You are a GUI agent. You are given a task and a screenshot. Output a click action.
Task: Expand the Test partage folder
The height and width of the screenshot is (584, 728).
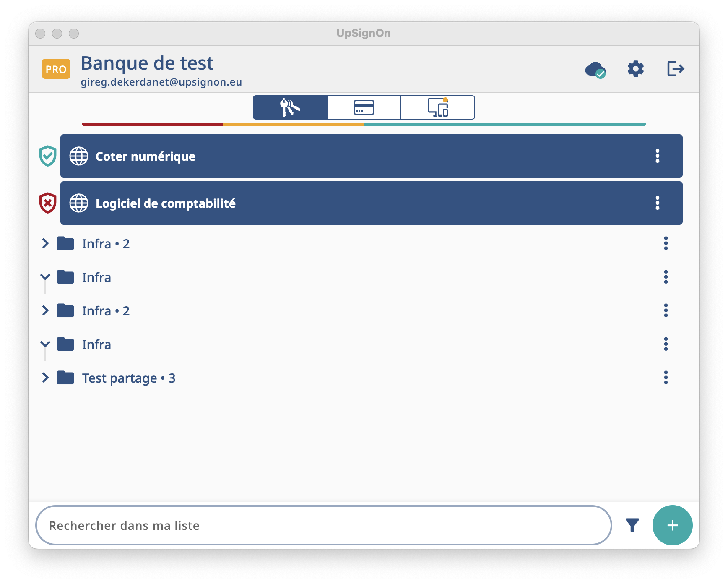tap(45, 378)
